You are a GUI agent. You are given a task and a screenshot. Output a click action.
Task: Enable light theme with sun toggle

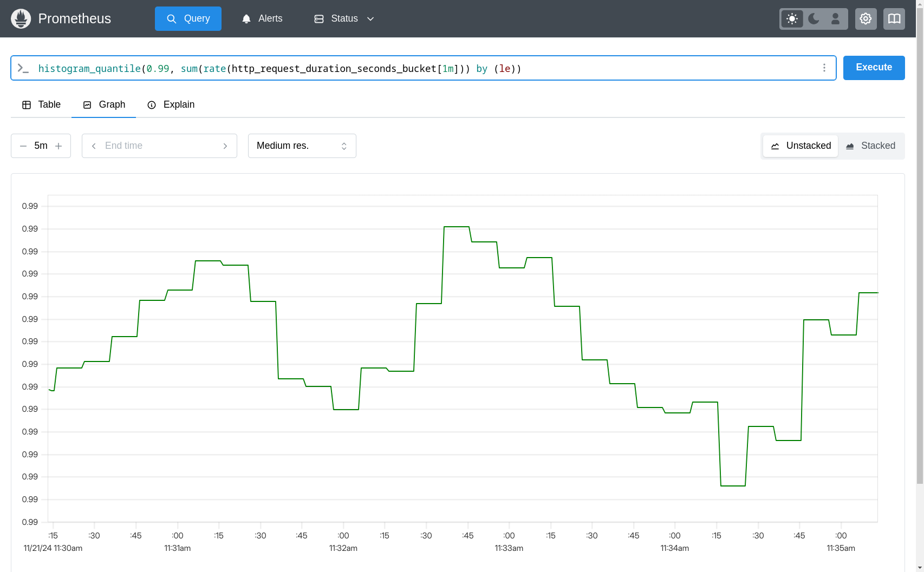[x=791, y=18]
